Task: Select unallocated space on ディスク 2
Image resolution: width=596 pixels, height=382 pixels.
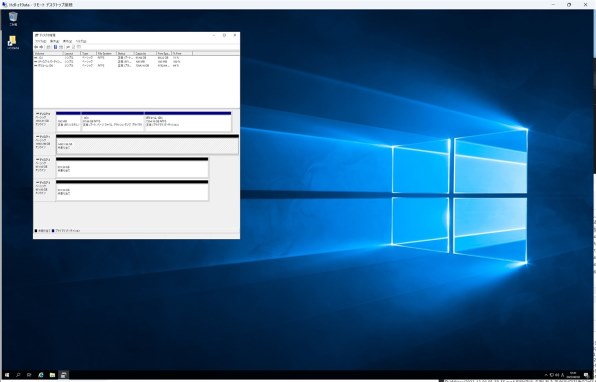Action: click(x=132, y=168)
